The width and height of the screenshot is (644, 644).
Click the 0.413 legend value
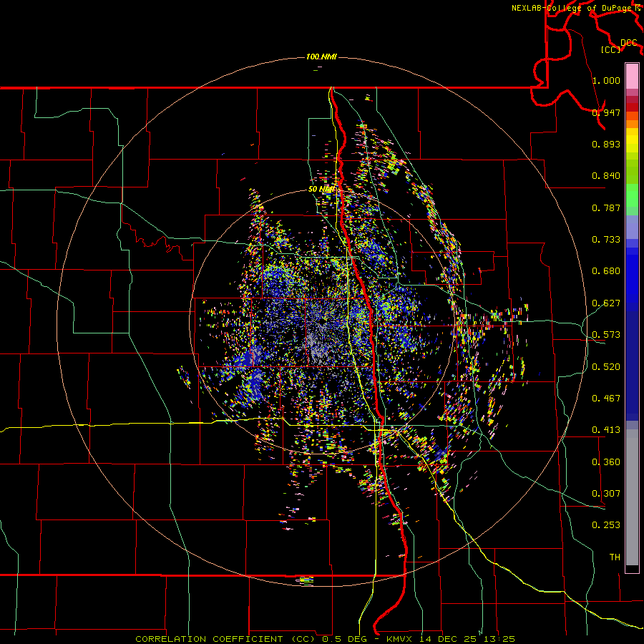point(606,430)
